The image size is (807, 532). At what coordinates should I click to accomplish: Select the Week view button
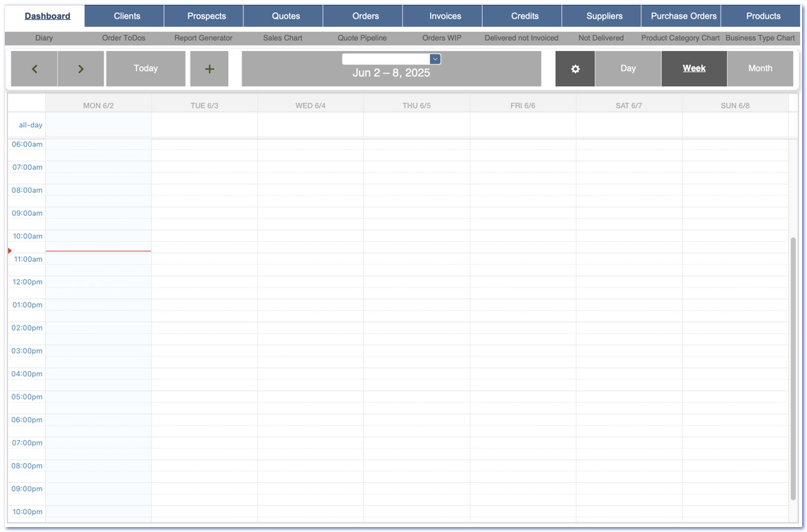coord(694,68)
